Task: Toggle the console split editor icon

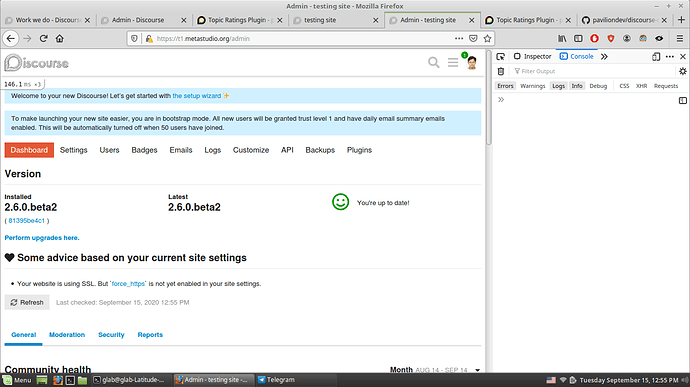Action: [683, 100]
